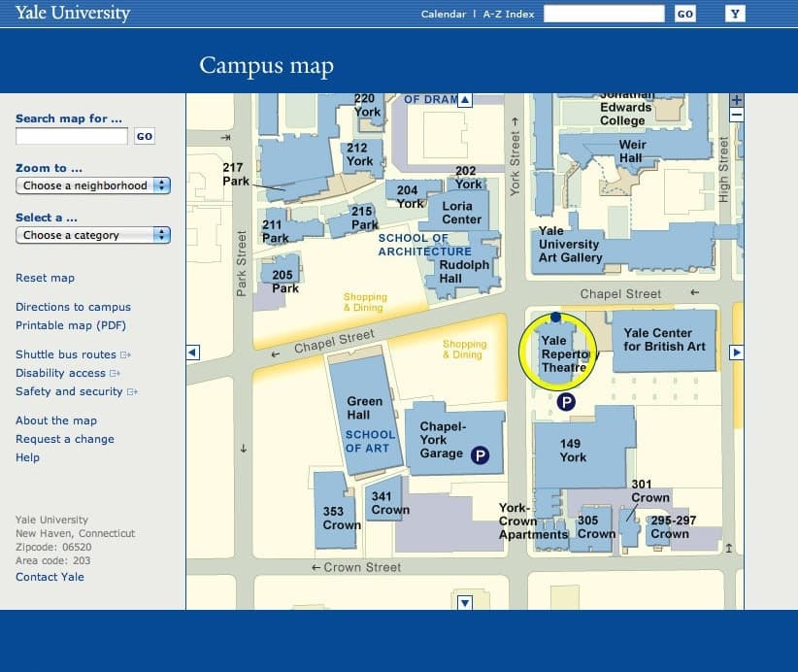Click Request a change link
This screenshot has width=798, height=672.
point(65,439)
